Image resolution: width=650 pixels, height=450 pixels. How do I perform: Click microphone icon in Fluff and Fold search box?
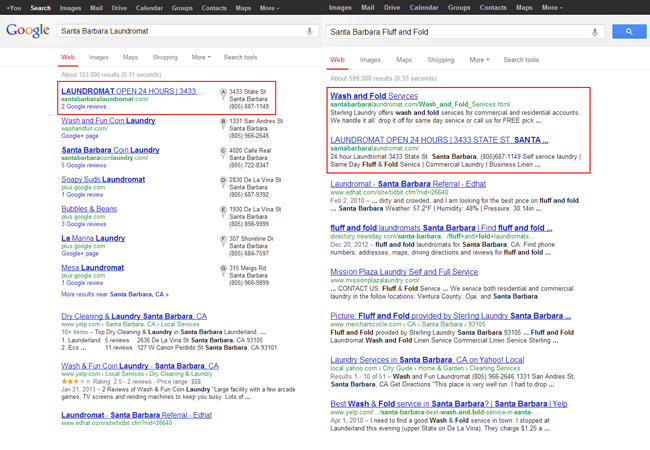pos(594,32)
